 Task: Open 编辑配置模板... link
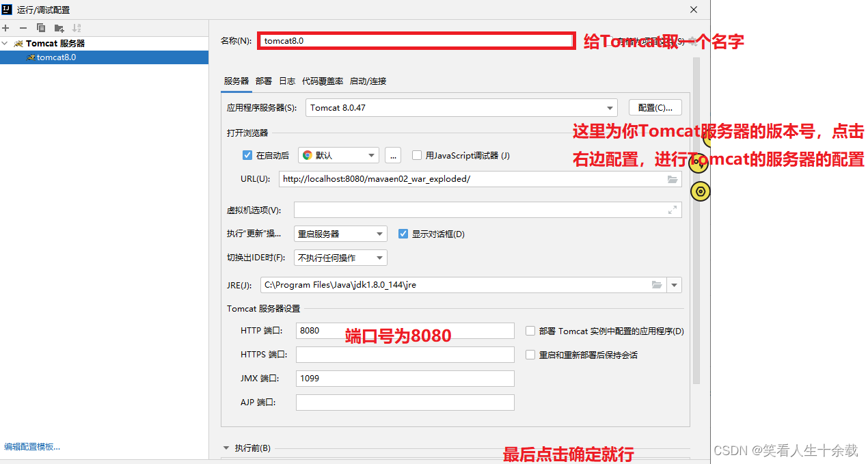(x=32, y=447)
